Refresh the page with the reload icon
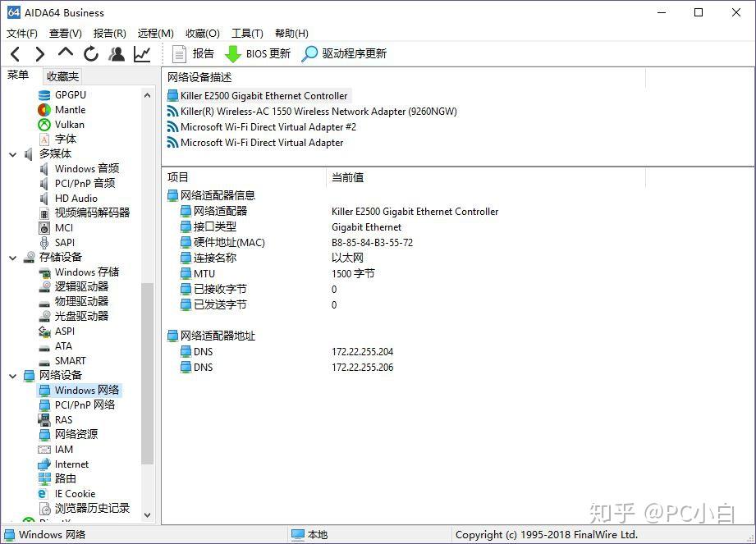This screenshot has width=756, height=544. click(90, 53)
